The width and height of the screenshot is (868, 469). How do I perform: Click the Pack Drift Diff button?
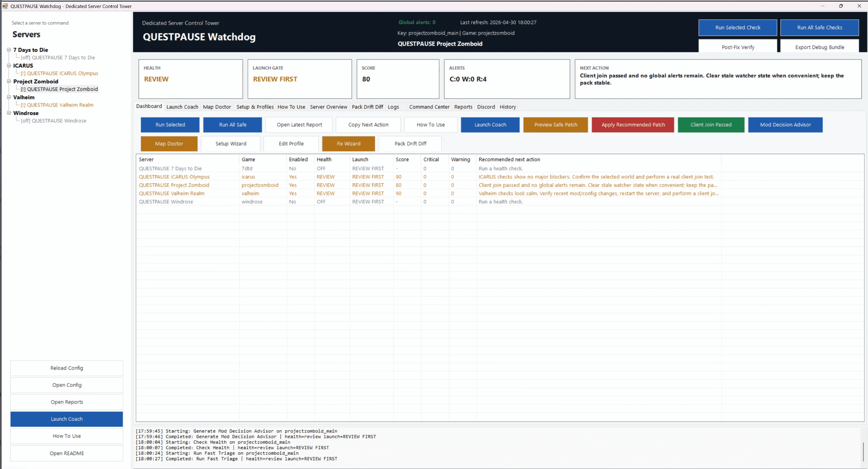(x=410, y=144)
